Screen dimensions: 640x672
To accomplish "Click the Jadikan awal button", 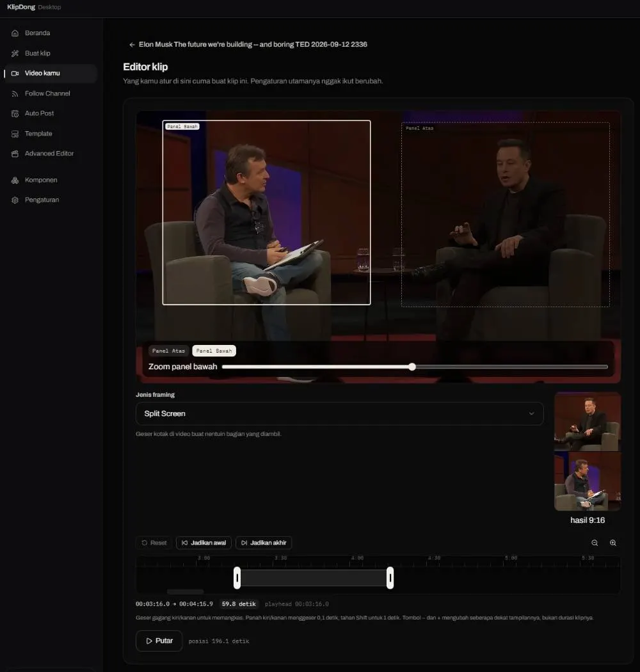I will tap(204, 543).
